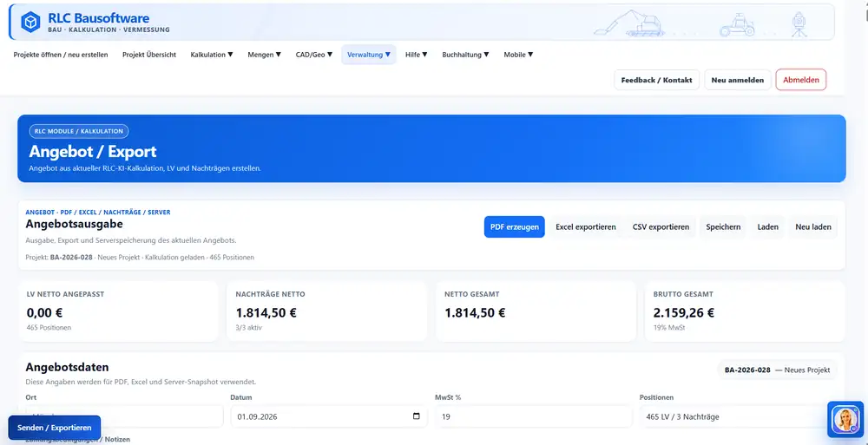Image resolution: width=868 pixels, height=445 pixels.
Task: Click the BA-2026-028 — Neues Projekt badge
Action: point(777,370)
